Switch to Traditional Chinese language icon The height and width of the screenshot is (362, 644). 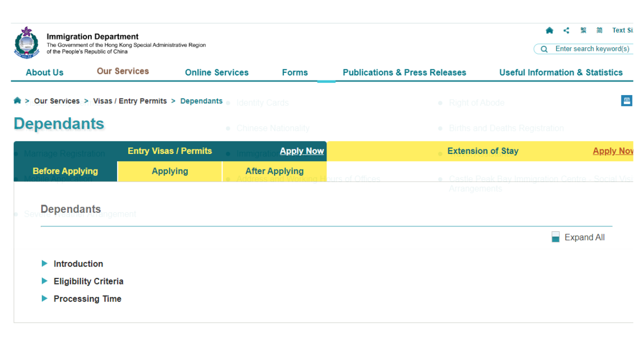(x=584, y=31)
